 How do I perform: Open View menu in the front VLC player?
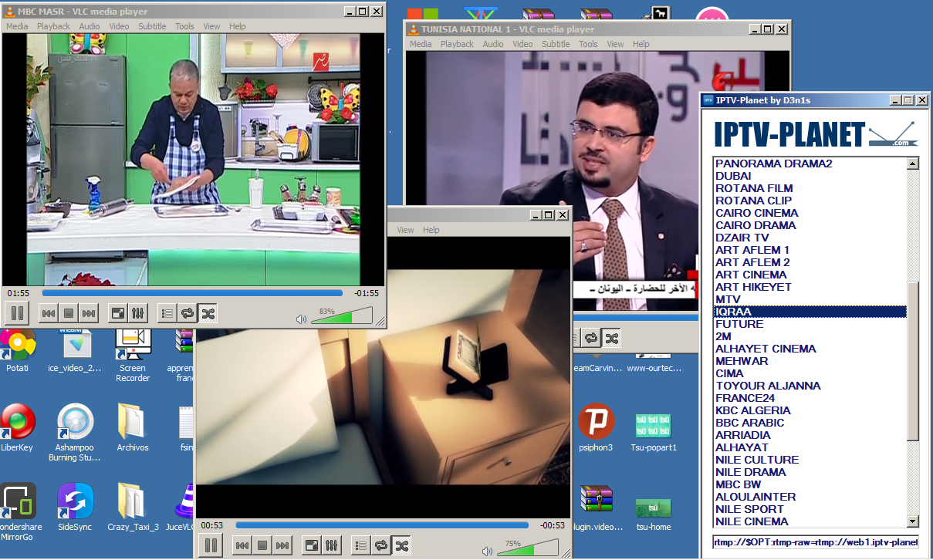point(405,230)
